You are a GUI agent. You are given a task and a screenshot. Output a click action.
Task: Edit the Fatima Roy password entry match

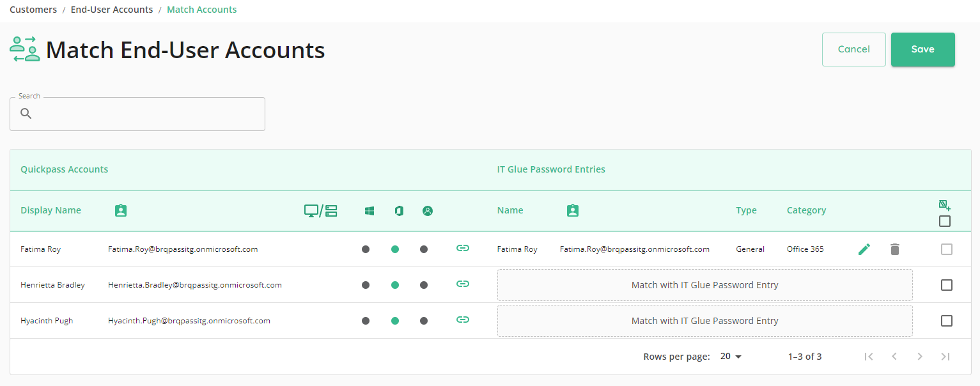point(864,249)
